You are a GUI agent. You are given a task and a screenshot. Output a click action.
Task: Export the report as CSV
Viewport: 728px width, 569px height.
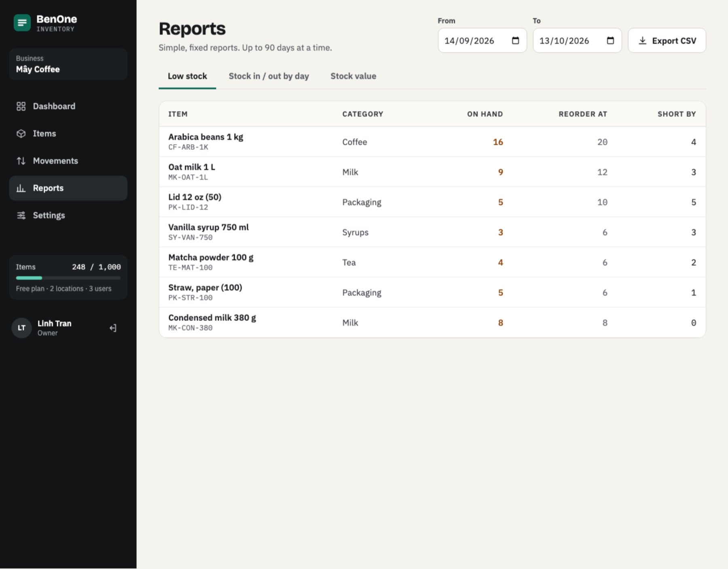click(x=667, y=40)
